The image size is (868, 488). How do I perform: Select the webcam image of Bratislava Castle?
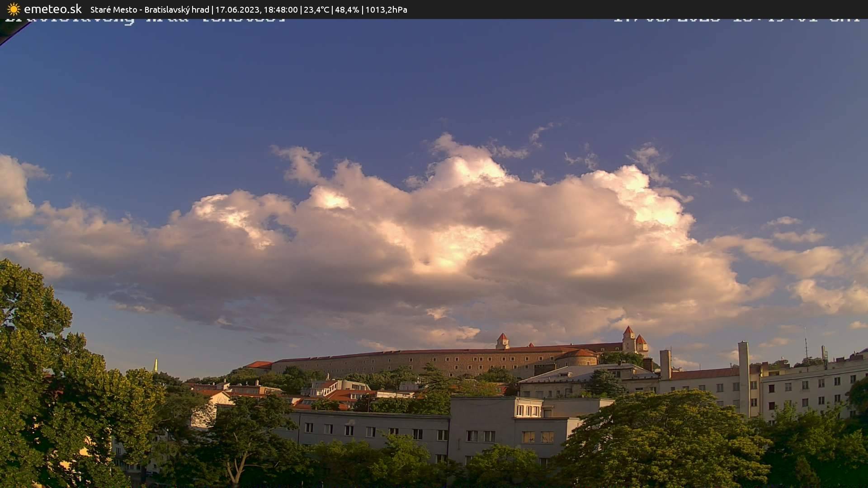434,253
